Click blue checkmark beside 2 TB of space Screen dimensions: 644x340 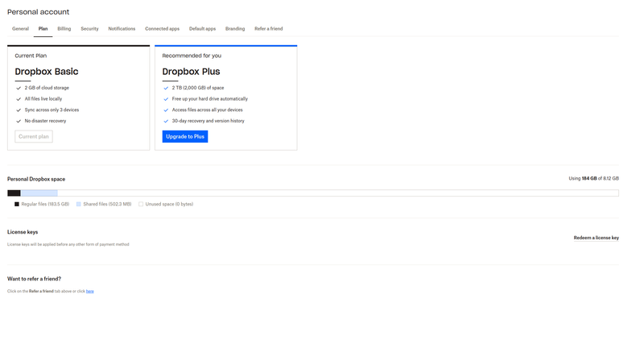[x=166, y=88]
